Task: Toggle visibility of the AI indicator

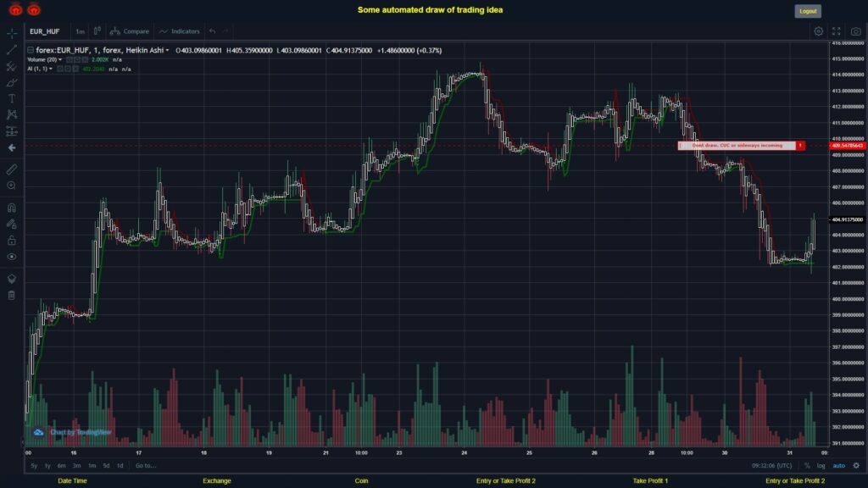Action: [x=60, y=69]
